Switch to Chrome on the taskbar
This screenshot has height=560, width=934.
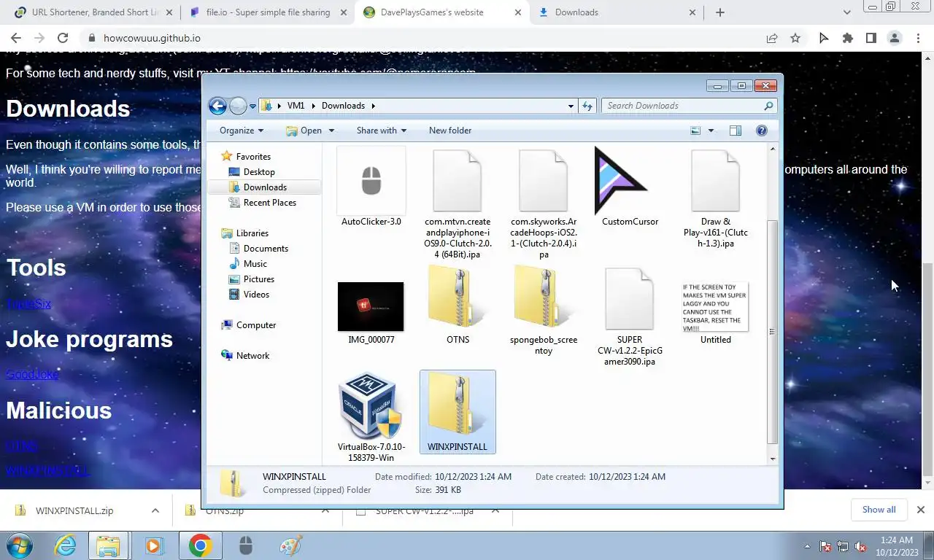coord(200,545)
